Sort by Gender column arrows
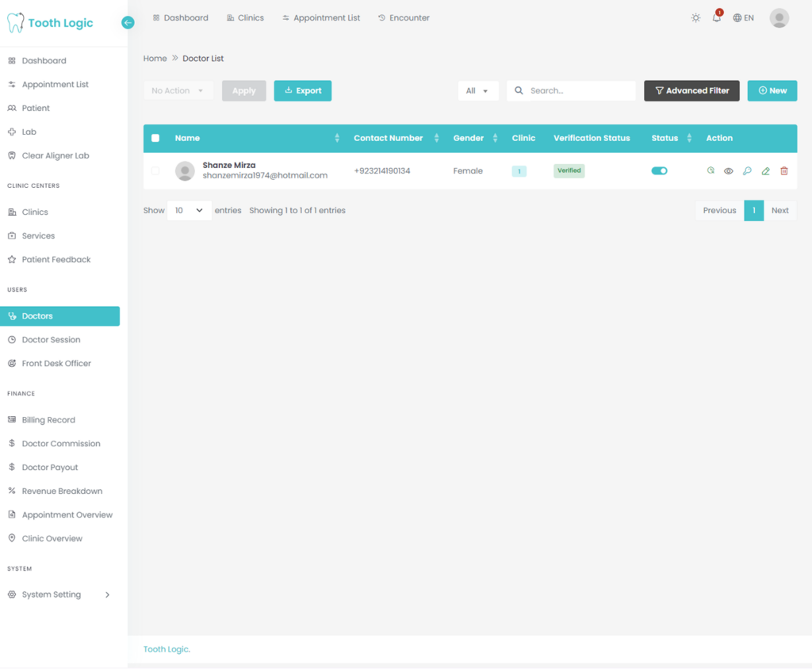Viewport: 812px width, 669px height. [495, 138]
